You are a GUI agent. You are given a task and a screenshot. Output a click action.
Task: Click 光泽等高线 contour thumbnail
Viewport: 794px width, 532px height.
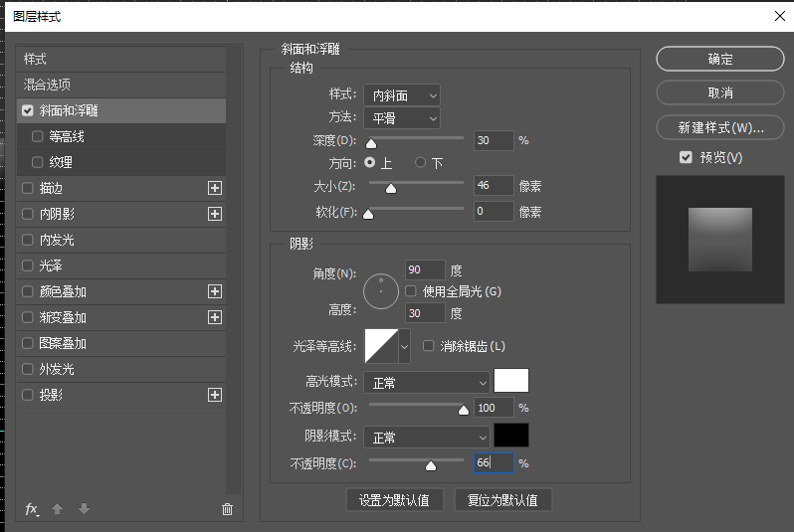click(x=381, y=346)
